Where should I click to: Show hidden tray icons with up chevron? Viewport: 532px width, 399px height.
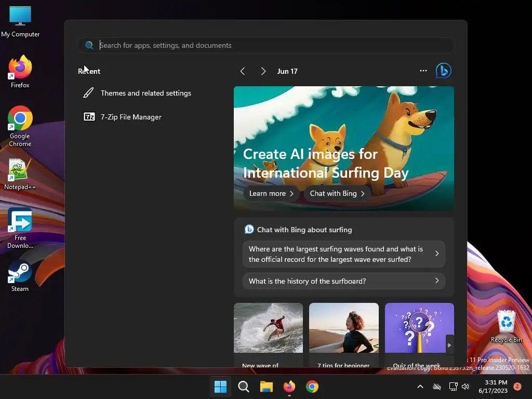[x=420, y=387]
